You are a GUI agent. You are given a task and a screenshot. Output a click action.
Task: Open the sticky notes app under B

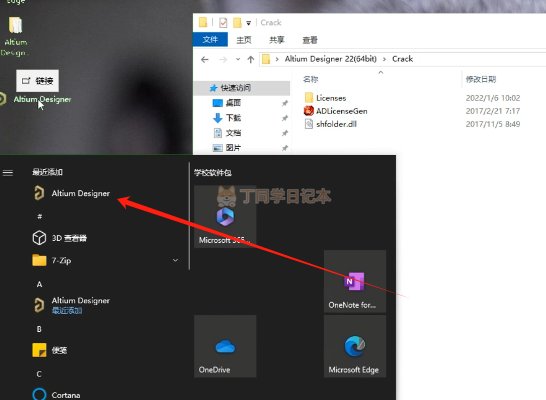tap(50, 350)
